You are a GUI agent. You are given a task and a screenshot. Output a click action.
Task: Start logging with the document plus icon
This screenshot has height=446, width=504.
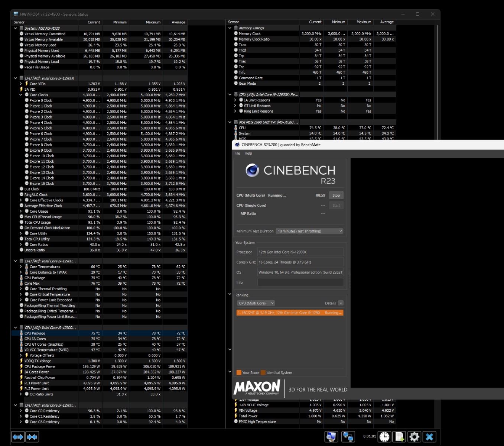400,437
